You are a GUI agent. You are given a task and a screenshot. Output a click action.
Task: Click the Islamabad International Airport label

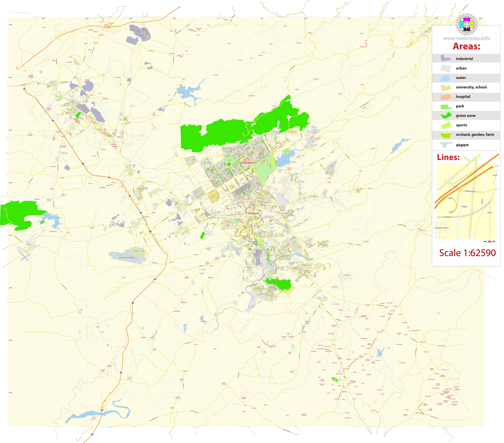[127, 258]
